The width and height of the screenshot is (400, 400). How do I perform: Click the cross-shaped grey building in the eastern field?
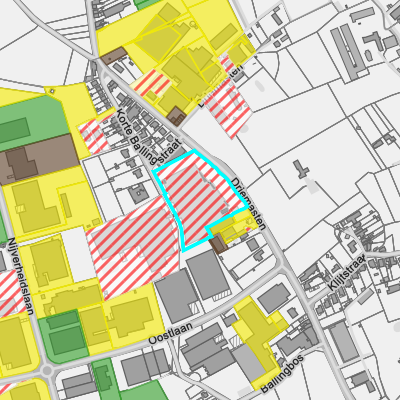(301, 169)
